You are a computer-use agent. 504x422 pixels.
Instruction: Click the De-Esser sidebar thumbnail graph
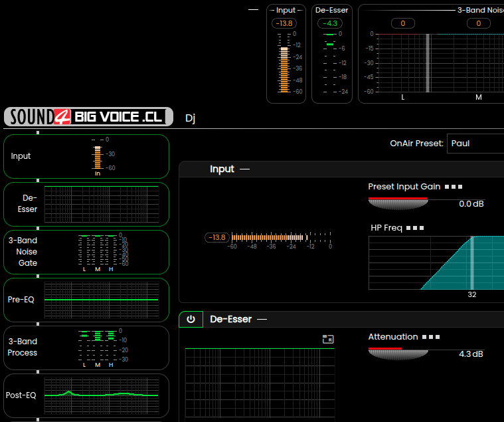102,204
